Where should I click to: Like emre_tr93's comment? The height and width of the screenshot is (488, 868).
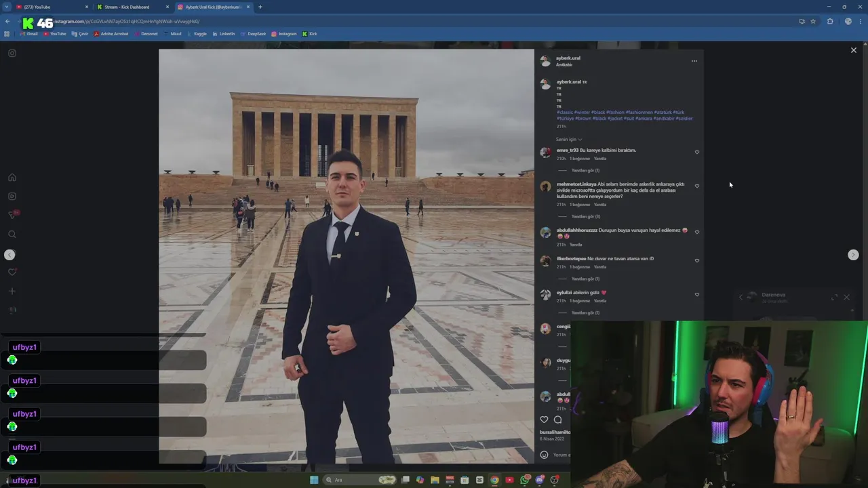pos(696,152)
